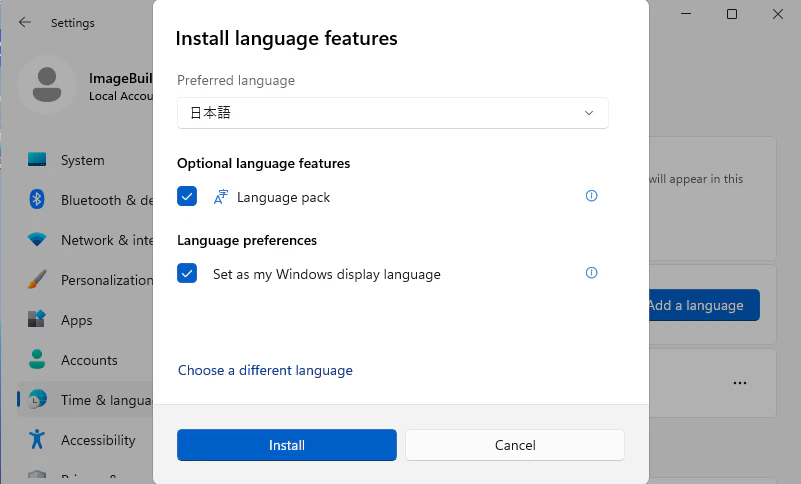The image size is (801, 484).
Task: Open the Network wifi icon
Action: 37,239
